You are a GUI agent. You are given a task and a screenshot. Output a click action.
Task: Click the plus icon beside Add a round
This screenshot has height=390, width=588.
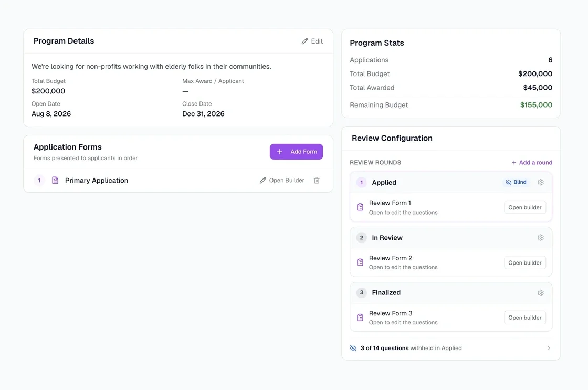click(x=514, y=162)
